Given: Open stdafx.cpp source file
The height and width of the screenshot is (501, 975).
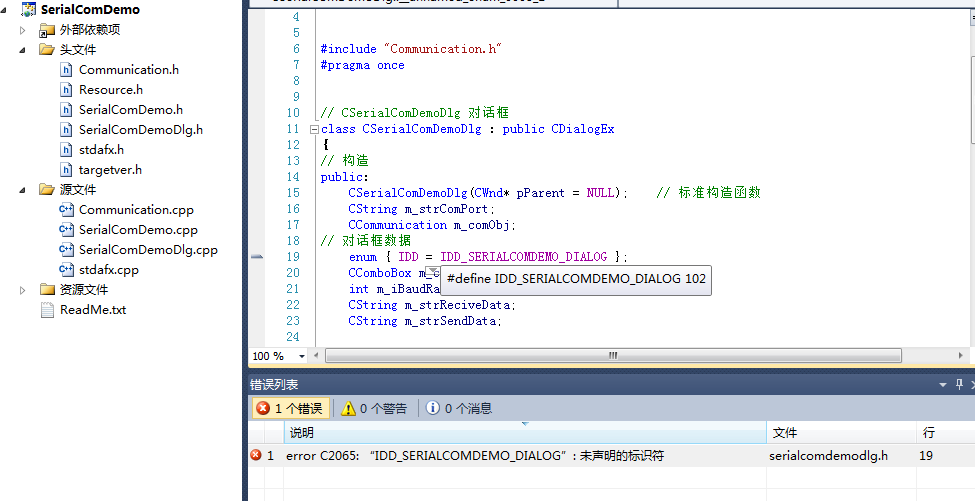Looking at the screenshot, I should click(109, 270).
